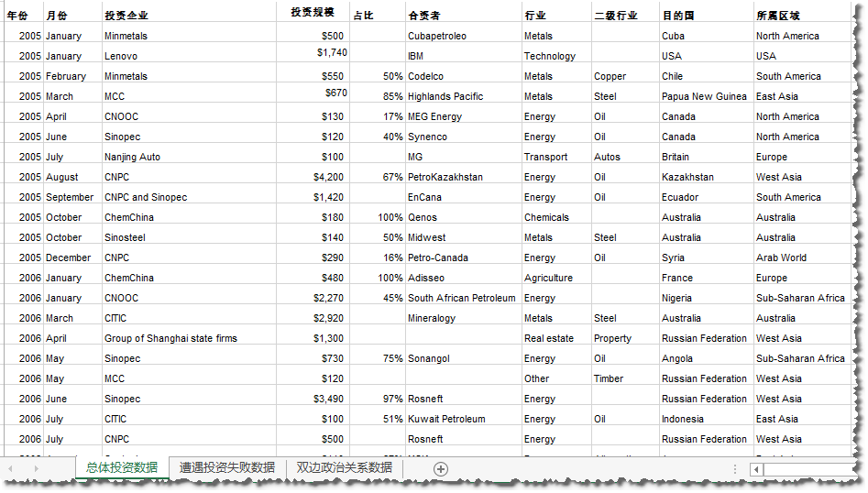Open the 遭遇投资失败数据 sheet tab
This screenshot has width=868, height=493.
pos(227,467)
